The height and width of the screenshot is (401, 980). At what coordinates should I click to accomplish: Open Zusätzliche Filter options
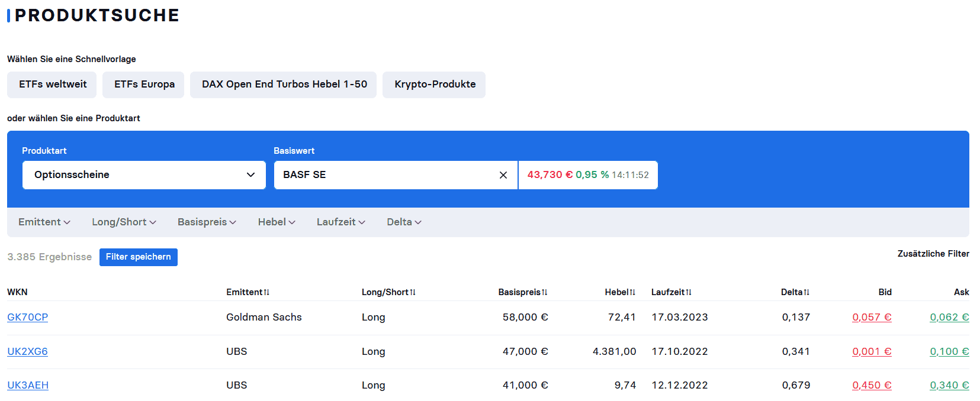click(x=933, y=254)
